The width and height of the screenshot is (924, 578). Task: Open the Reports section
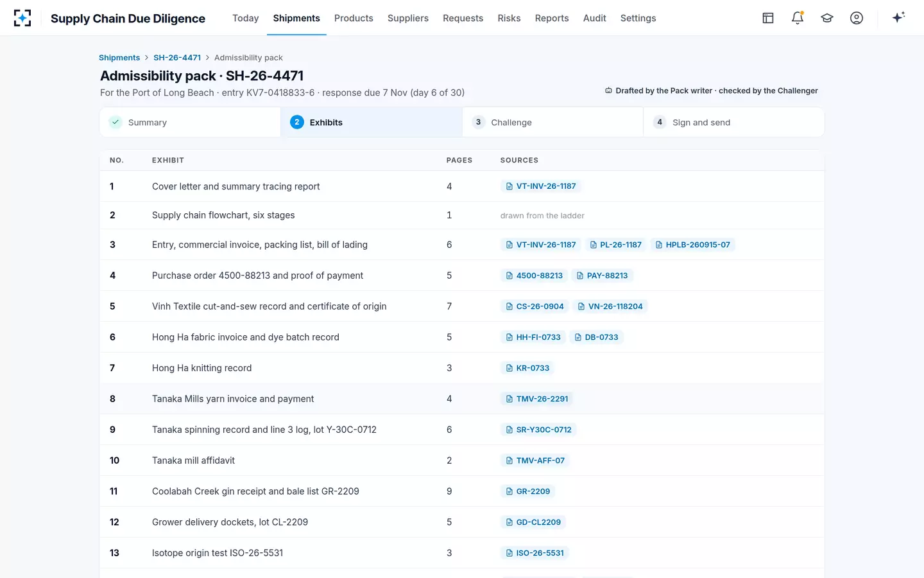pos(552,18)
